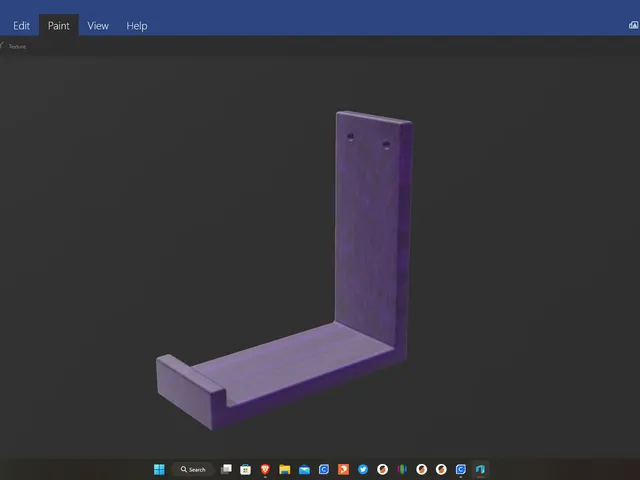Switch to the 3D Builder taskbar icon

click(480, 469)
